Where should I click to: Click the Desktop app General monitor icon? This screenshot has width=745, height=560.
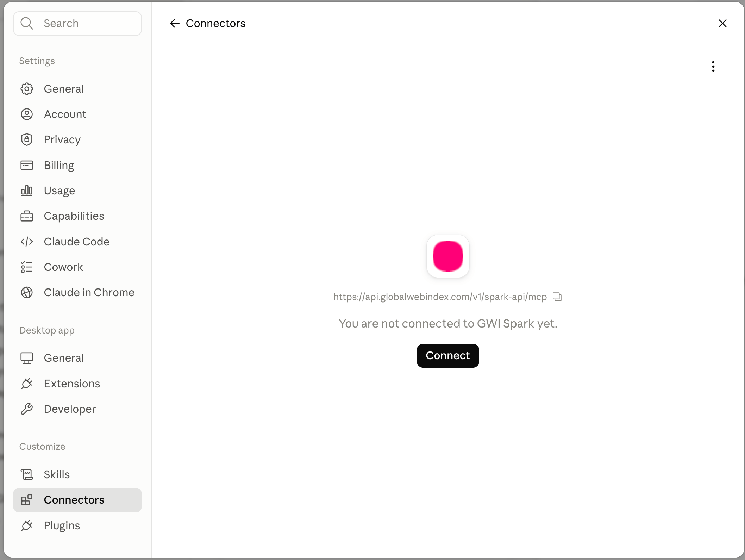click(27, 358)
